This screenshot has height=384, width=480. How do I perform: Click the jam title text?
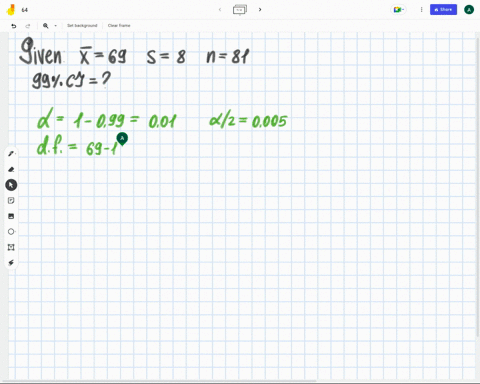[x=25, y=10]
